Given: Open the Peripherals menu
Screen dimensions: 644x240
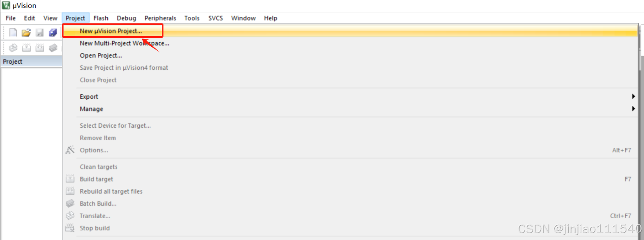Looking at the screenshot, I should click(160, 18).
